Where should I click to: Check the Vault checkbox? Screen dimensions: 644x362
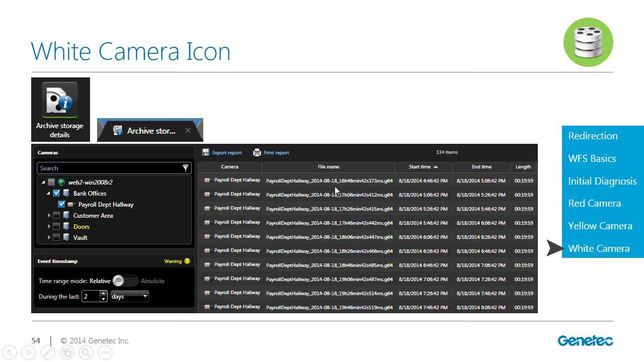tap(56, 237)
